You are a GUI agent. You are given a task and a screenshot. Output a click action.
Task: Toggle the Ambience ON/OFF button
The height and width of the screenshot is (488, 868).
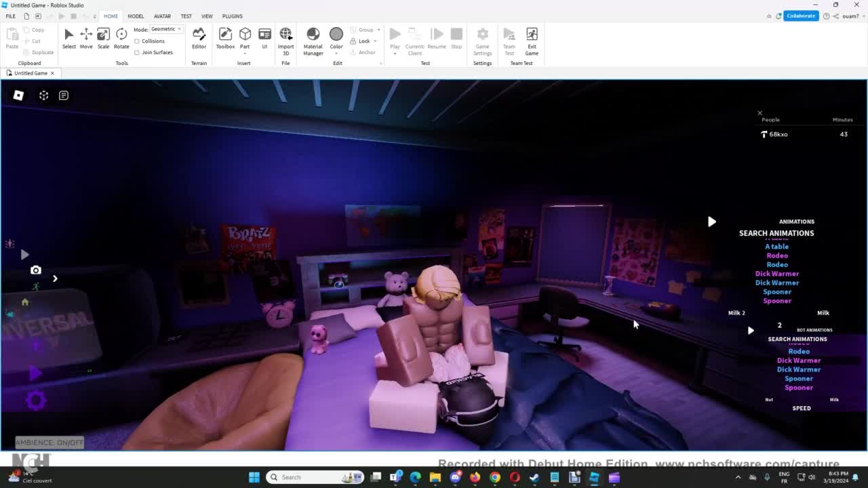click(50, 443)
